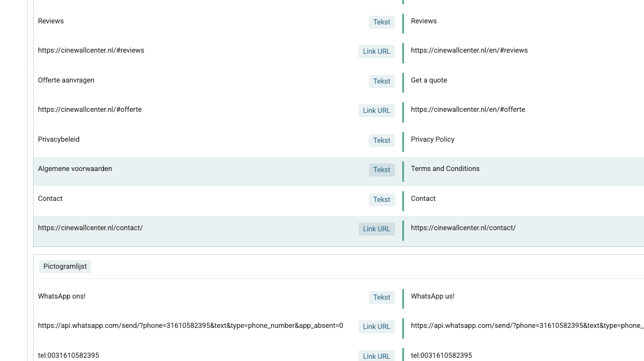The width and height of the screenshot is (644, 361).
Task: Select the source text "WhatsApp ons!"
Action: (x=62, y=296)
